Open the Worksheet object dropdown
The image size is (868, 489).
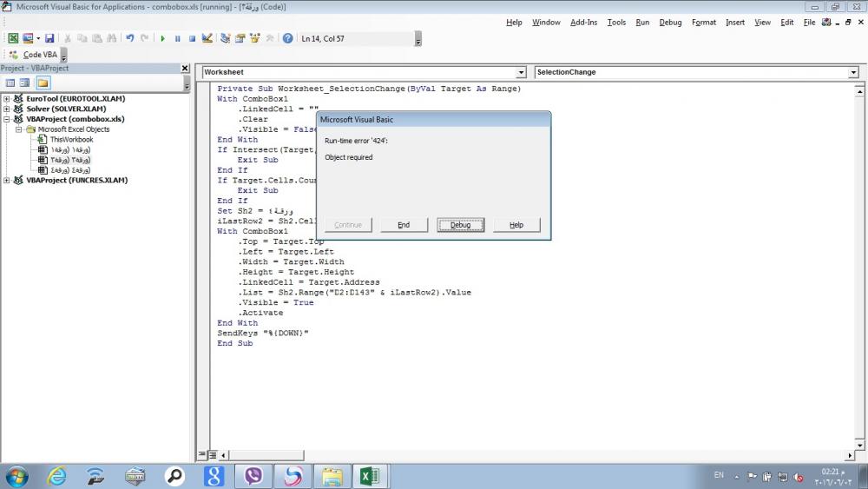521,73
